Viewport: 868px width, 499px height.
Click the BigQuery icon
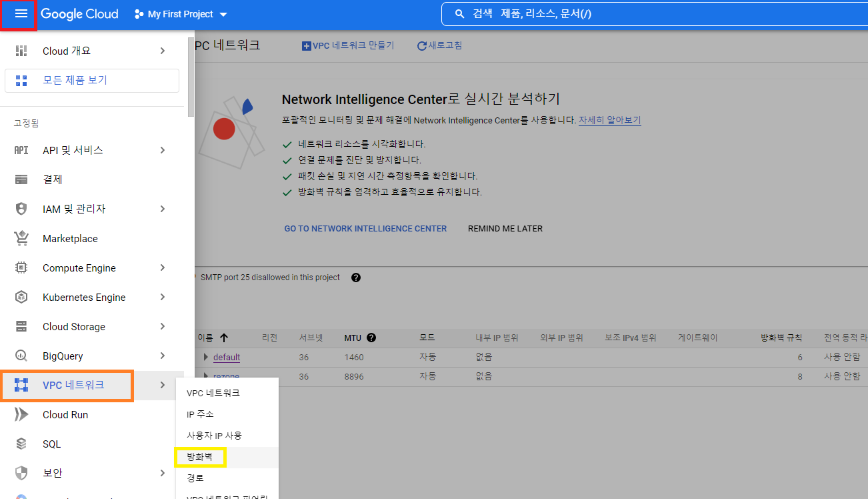coord(21,356)
